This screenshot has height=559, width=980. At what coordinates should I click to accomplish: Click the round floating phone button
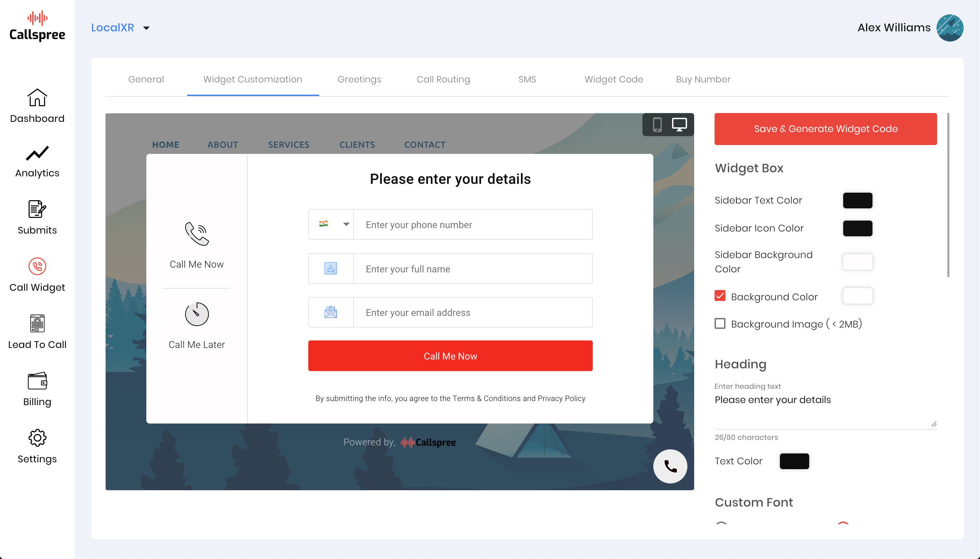[670, 466]
